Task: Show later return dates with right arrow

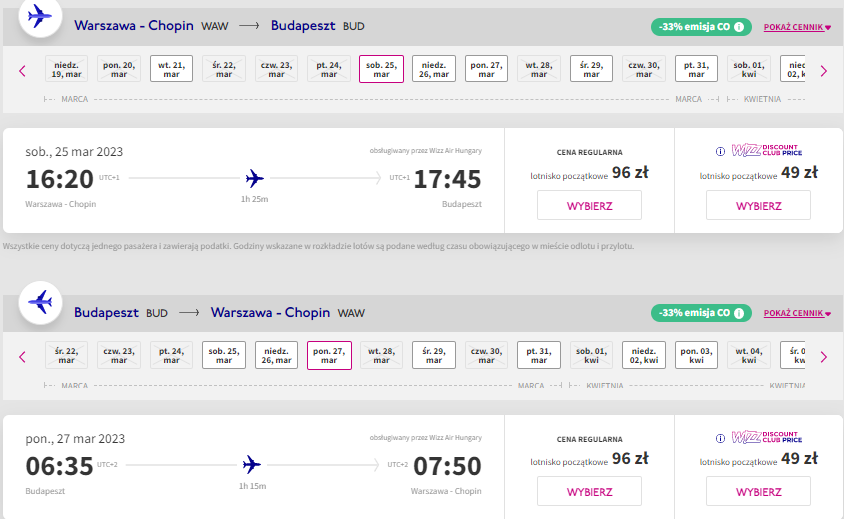Action: (x=824, y=356)
